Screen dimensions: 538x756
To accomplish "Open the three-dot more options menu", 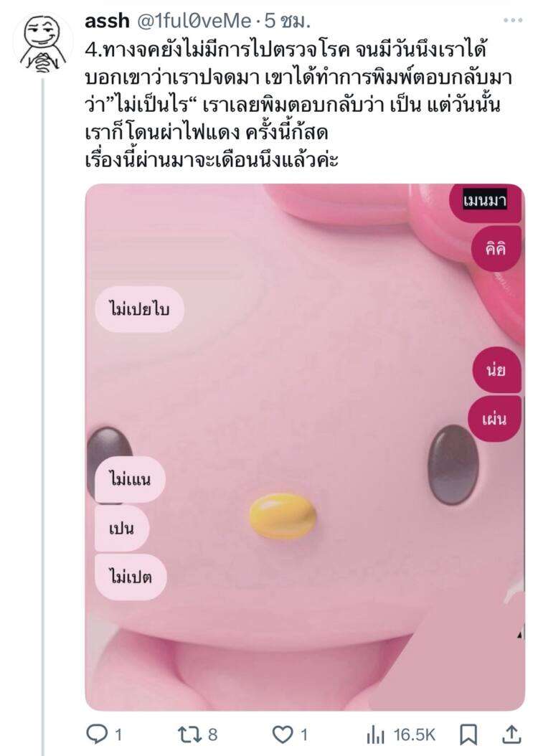I will tap(512, 20).
